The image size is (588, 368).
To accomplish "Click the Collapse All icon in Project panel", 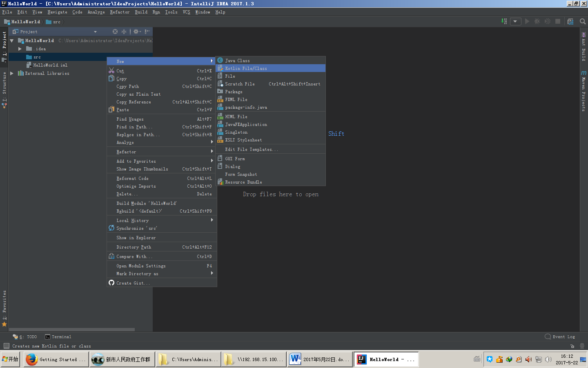I will click(x=124, y=31).
